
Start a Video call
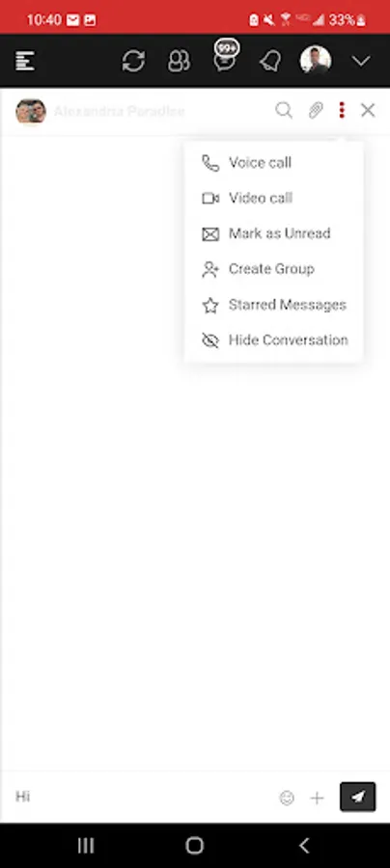tap(273, 198)
